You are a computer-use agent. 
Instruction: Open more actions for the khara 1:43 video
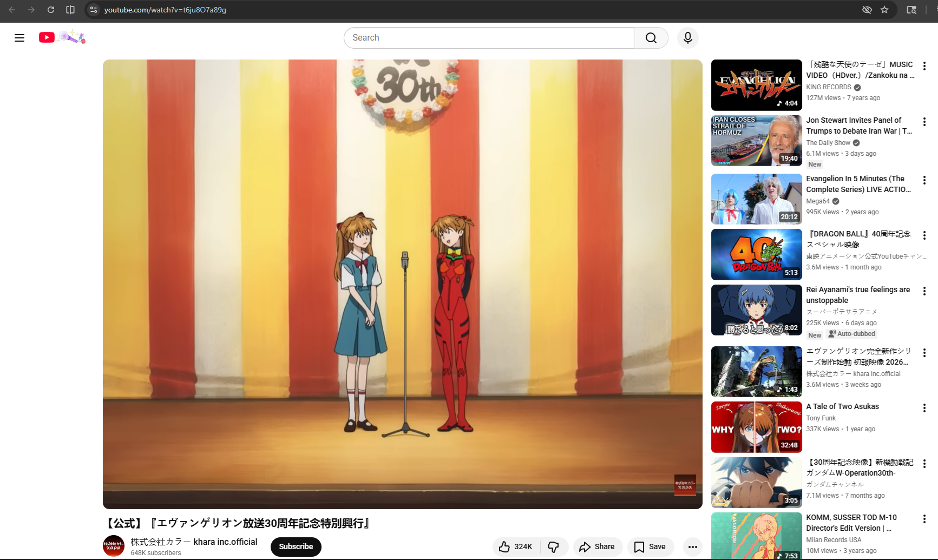924,353
